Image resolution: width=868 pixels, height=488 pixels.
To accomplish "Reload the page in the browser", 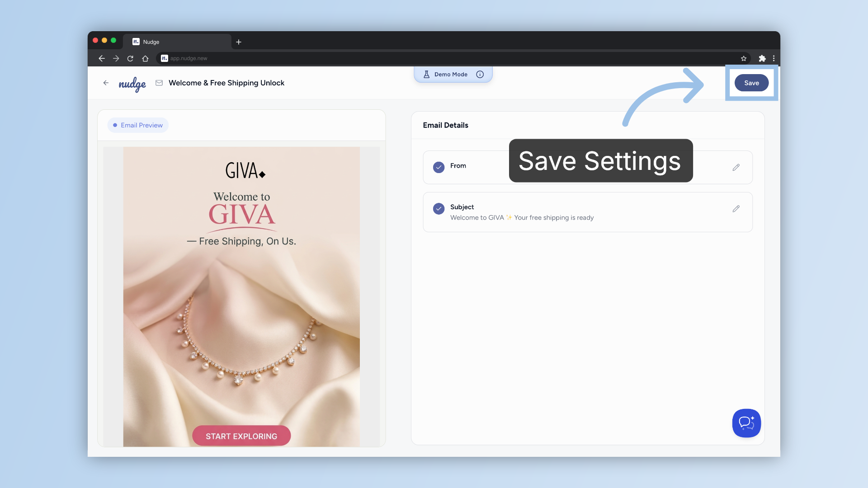I will 130,58.
